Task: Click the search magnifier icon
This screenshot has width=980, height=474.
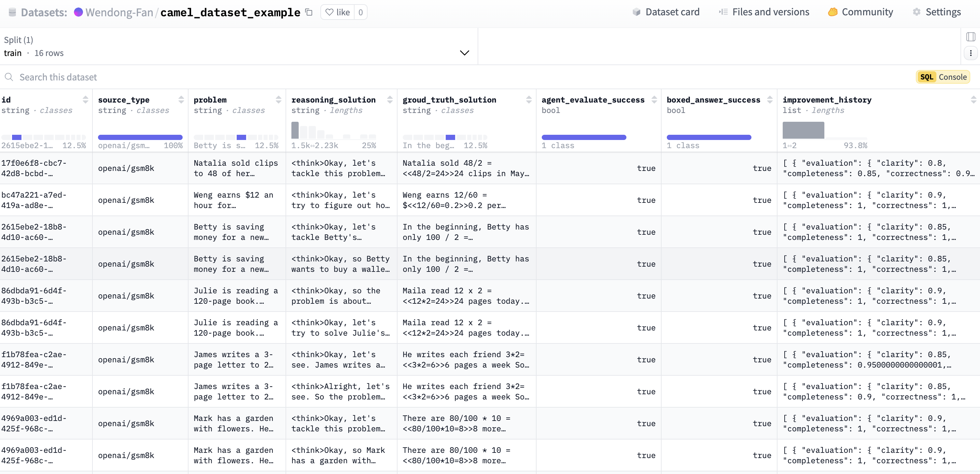Action: click(x=9, y=77)
